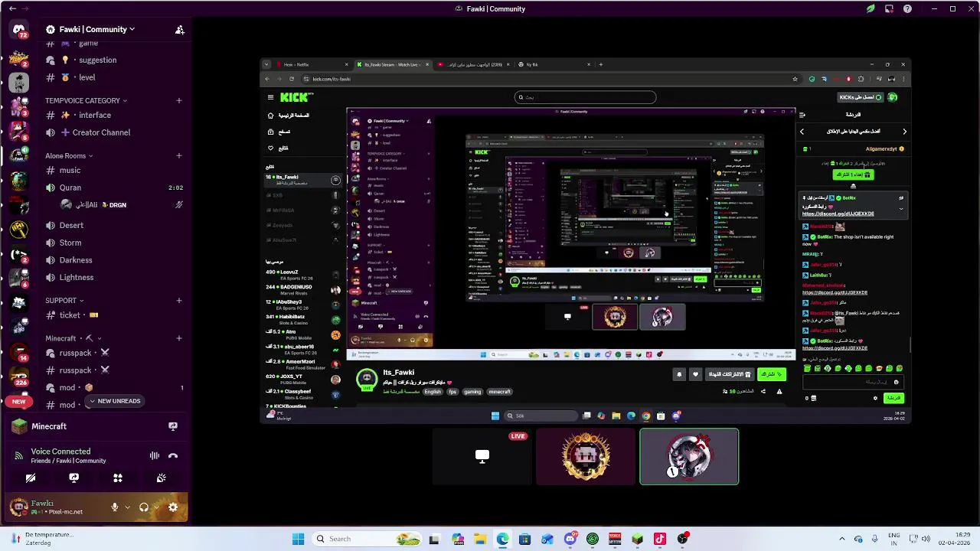Open Windows Start menu on taskbar
This screenshot has width=980, height=551.
click(x=298, y=539)
